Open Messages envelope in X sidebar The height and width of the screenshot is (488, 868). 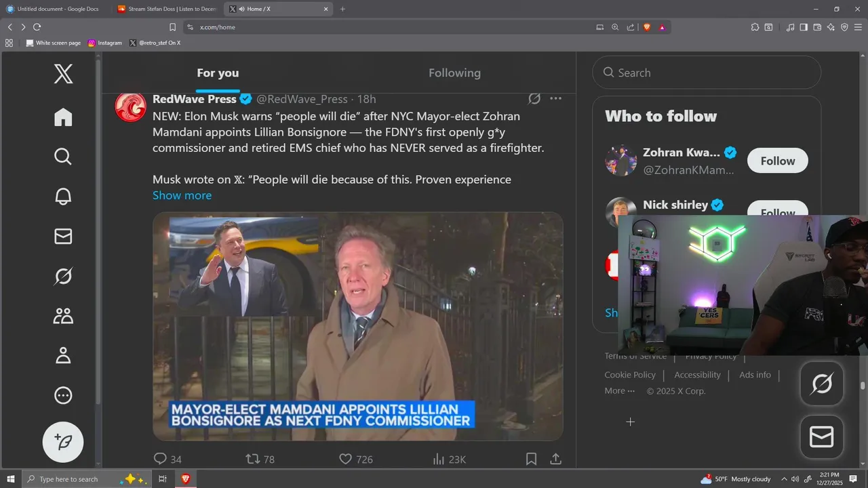63,236
